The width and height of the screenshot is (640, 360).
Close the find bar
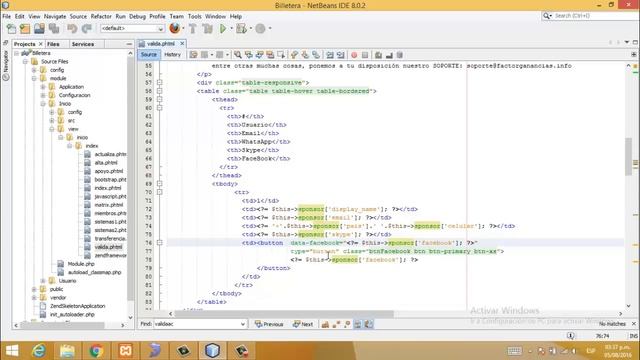coord(634,324)
